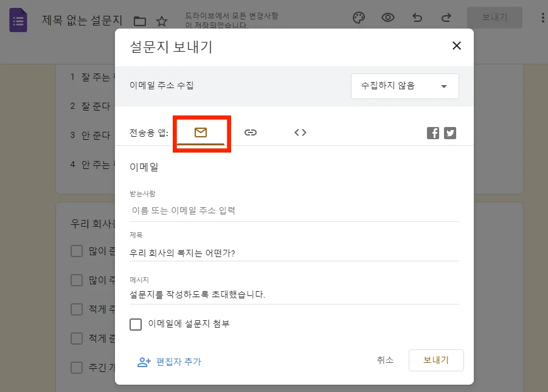Edit the 메시지 message field
The height and width of the screenshot is (392, 548).
(294, 294)
